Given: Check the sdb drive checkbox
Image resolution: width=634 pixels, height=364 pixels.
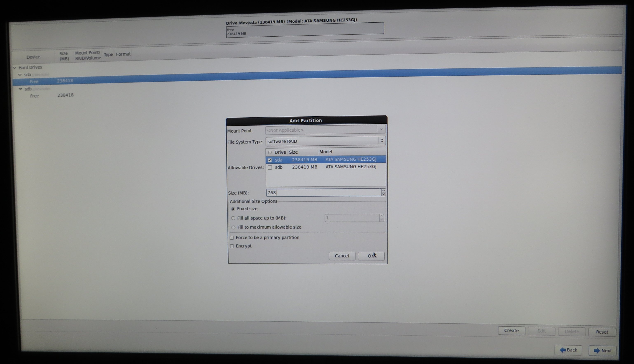Looking at the screenshot, I should [270, 167].
